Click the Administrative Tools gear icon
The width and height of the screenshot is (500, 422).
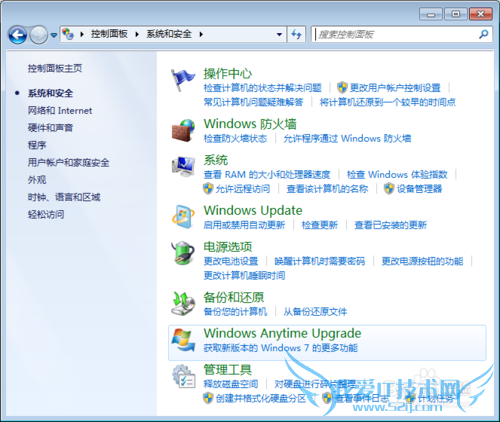point(184,376)
